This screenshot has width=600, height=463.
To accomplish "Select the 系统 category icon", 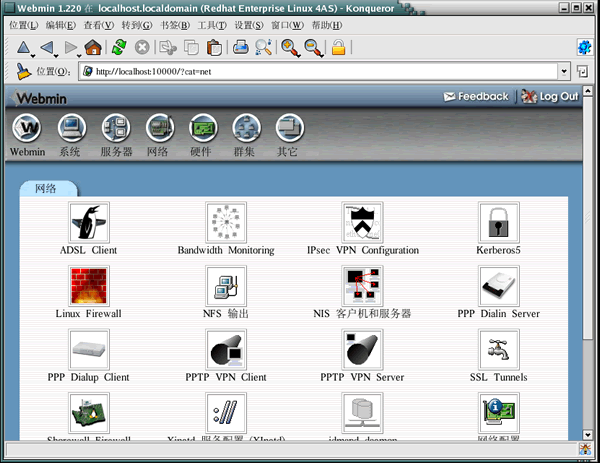I will click(x=72, y=128).
